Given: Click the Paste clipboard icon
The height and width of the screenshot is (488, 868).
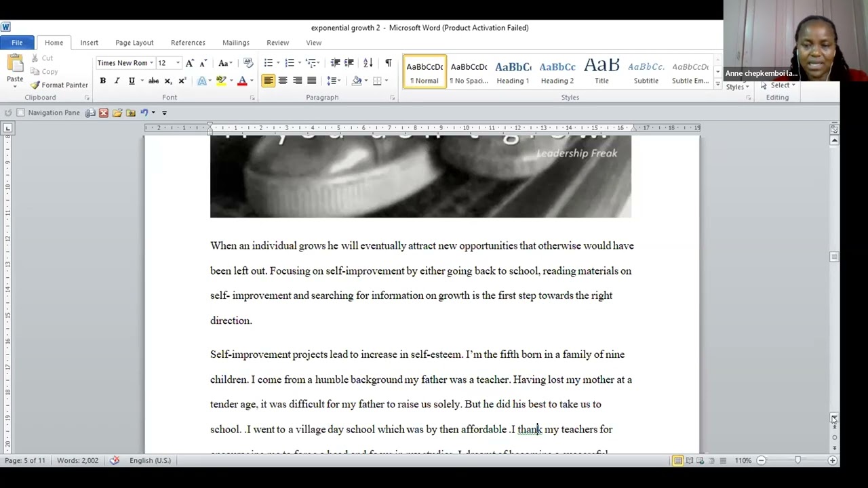Looking at the screenshot, I should coord(15,64).
